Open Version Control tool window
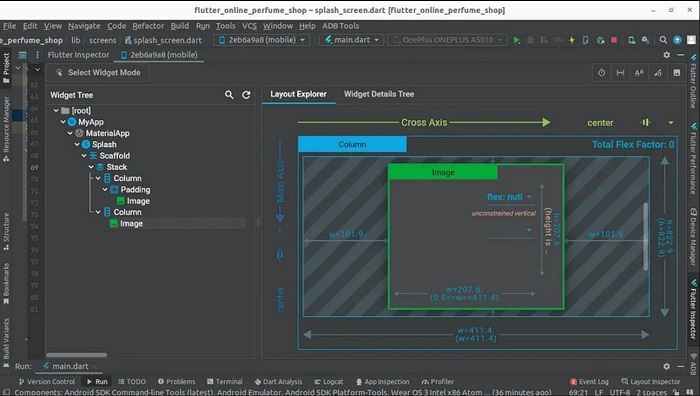Image resolution: width=700 pixels, height=396 pixels. 46,382
